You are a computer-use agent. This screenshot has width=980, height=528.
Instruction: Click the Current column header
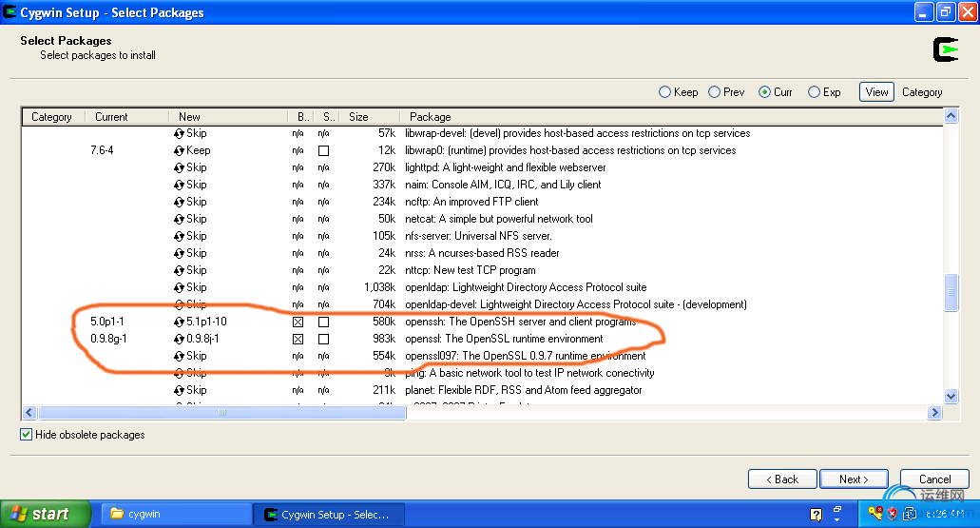[x=126, y=117]
